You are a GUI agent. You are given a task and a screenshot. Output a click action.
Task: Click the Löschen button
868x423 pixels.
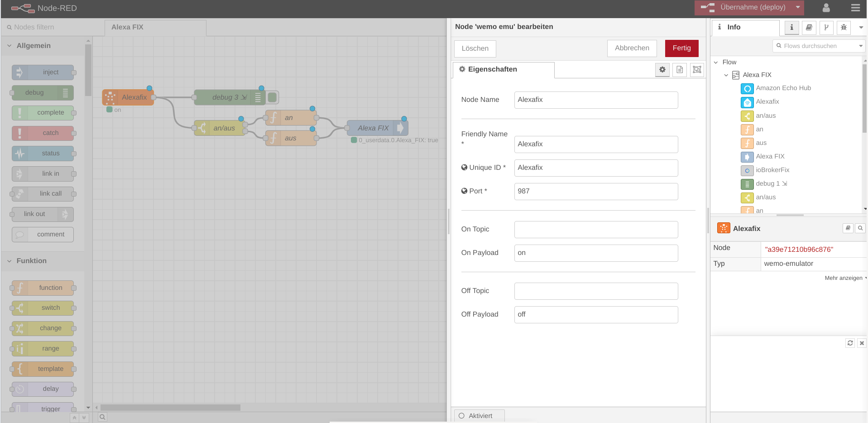click(x=475, y=48)
